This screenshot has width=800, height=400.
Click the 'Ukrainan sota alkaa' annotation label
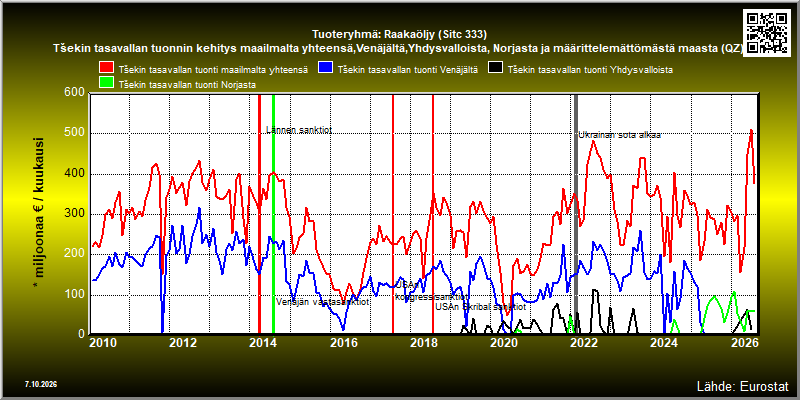620,135
